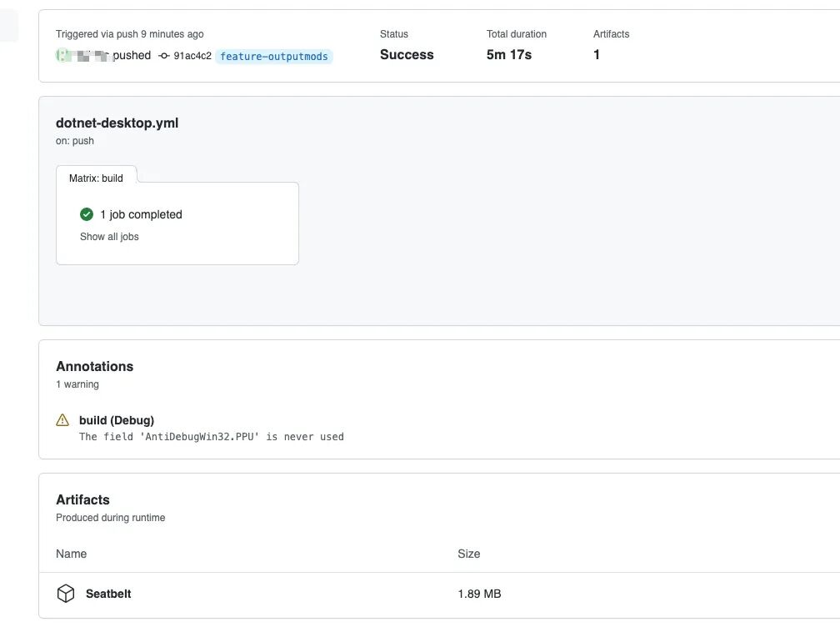
Task: Click the commit icon beside 91ac4c2
Action: tap(164, 56)
